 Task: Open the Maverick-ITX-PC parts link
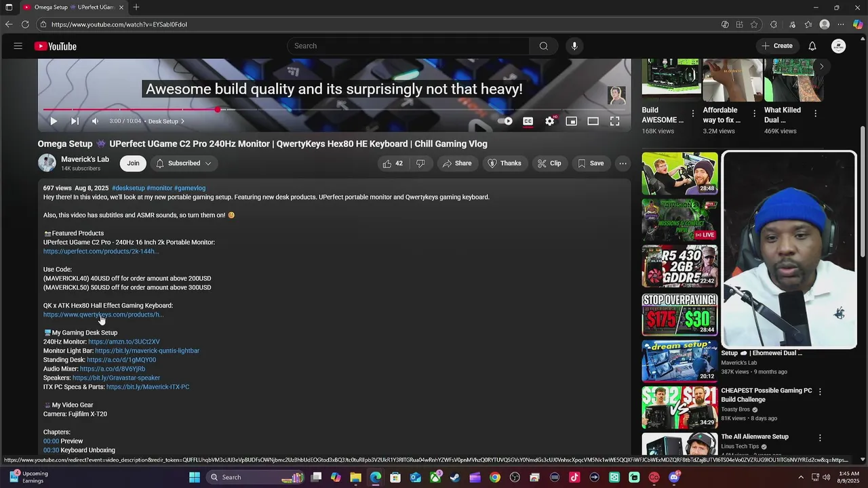click(x=148, y=387)
